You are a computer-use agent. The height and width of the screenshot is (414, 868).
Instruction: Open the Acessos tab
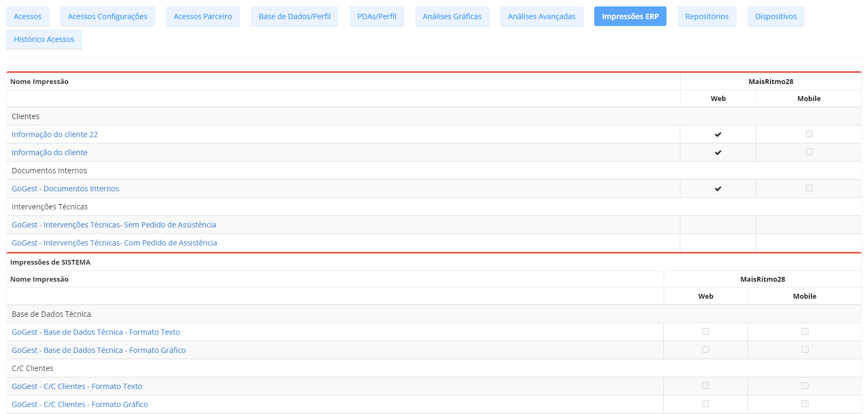(28, 16)
